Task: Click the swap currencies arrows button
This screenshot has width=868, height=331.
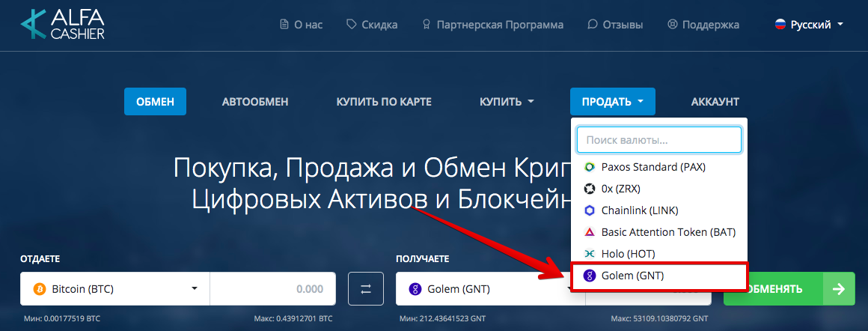Action: (366, 289)
